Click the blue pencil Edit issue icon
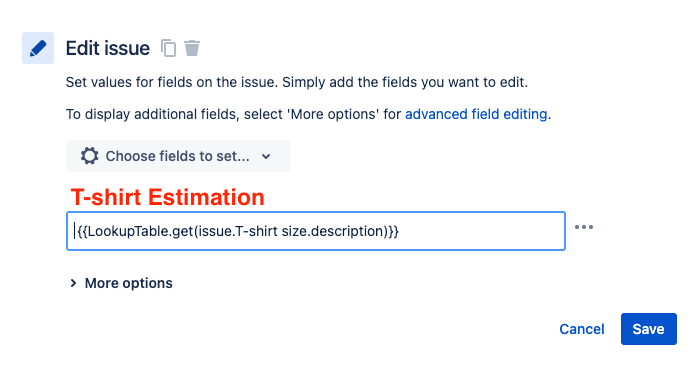Screen dimensions: 690x366 coord(38,48)
